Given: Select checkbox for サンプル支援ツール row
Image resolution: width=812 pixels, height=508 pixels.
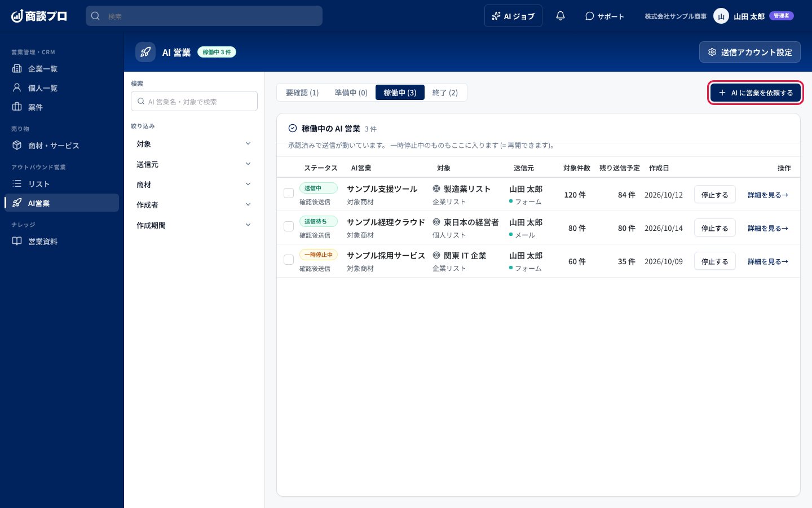Looking at the screenshot, I should pyautogui.click(x=289, y=193).
